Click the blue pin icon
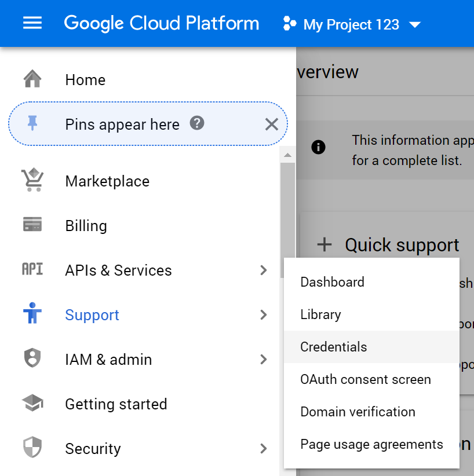Screen dimensions: 474x476 pos(32,123)
